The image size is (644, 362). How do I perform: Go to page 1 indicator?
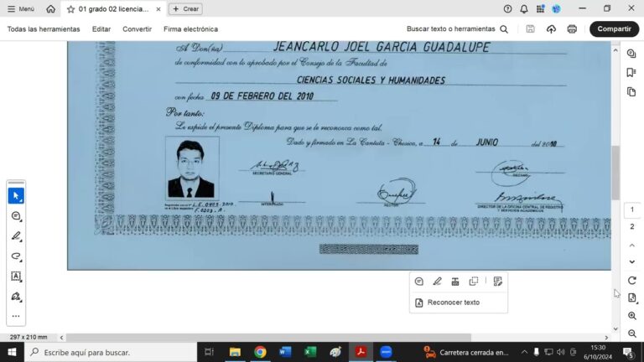tap(632, 209)
